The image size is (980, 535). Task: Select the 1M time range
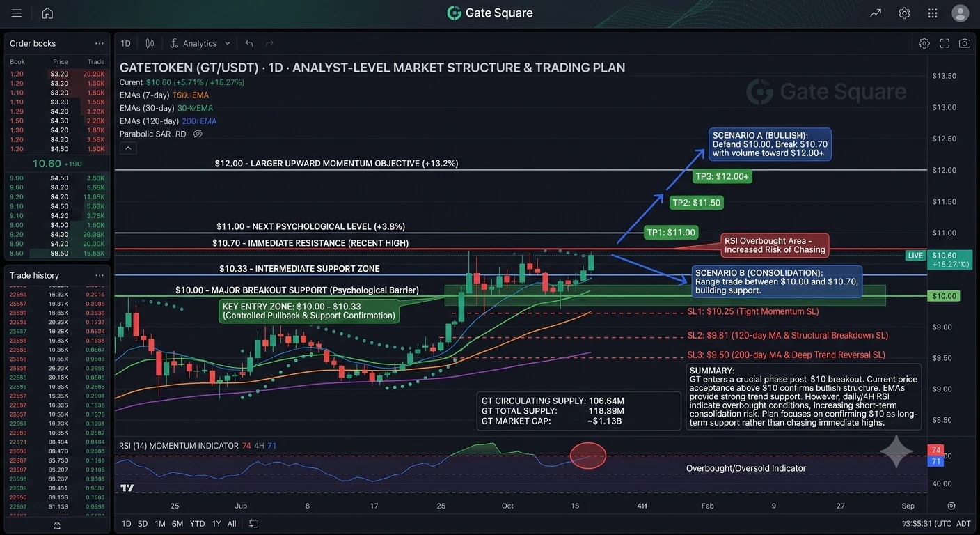click(160, 523)
